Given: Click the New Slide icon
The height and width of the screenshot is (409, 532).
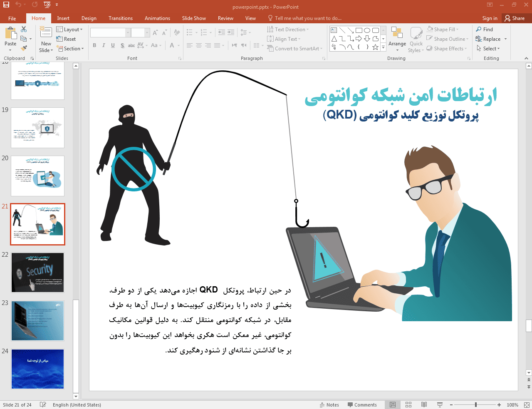Looking at the screenshot, I should tap(46, 32).
